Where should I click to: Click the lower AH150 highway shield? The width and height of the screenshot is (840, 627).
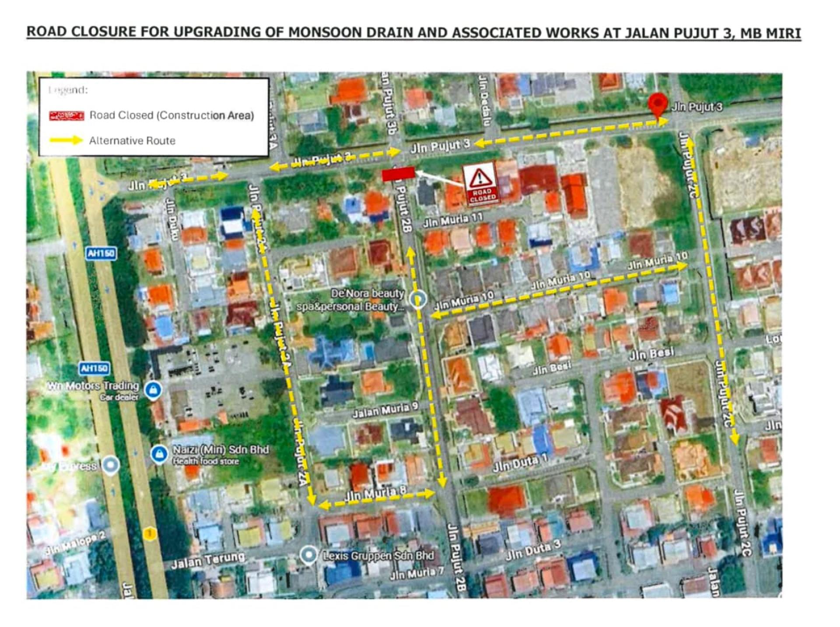point(94,368)
